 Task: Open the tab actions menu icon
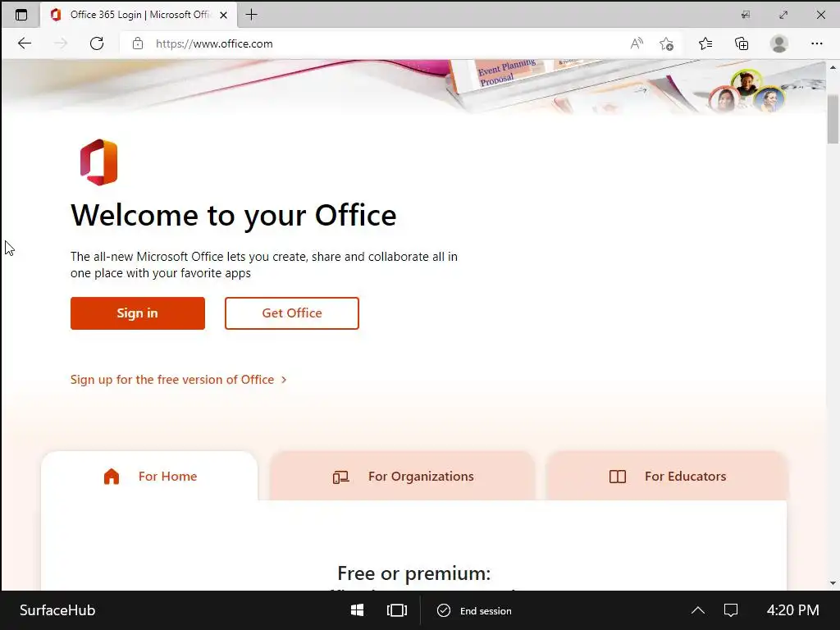[x=21, y=15]
